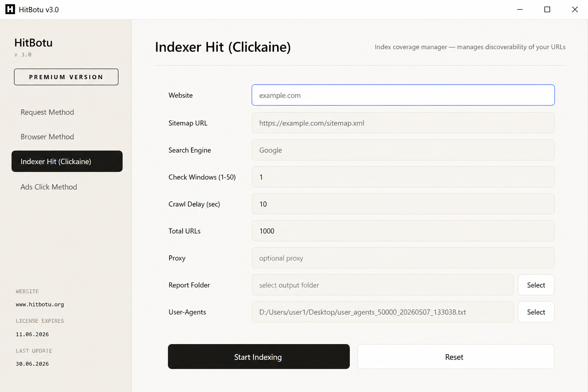Screen dimensions: 588x392
Task: Click the LAST UPDATE caption
Action: 34,351
